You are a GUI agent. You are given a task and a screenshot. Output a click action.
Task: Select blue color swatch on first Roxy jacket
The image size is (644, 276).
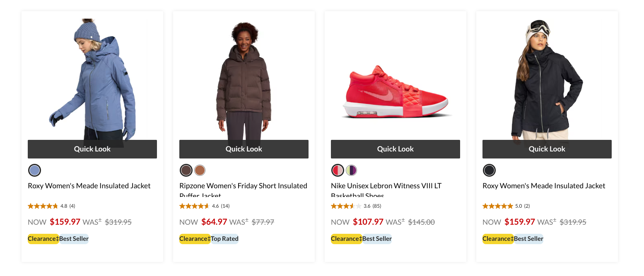tap(35, 170)
